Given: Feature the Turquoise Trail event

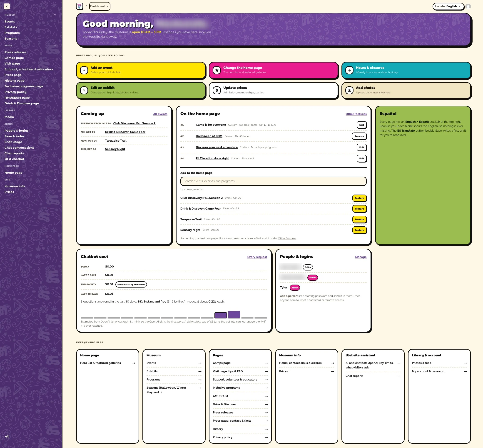Looking at the screenshot, I should click(359, 219).
